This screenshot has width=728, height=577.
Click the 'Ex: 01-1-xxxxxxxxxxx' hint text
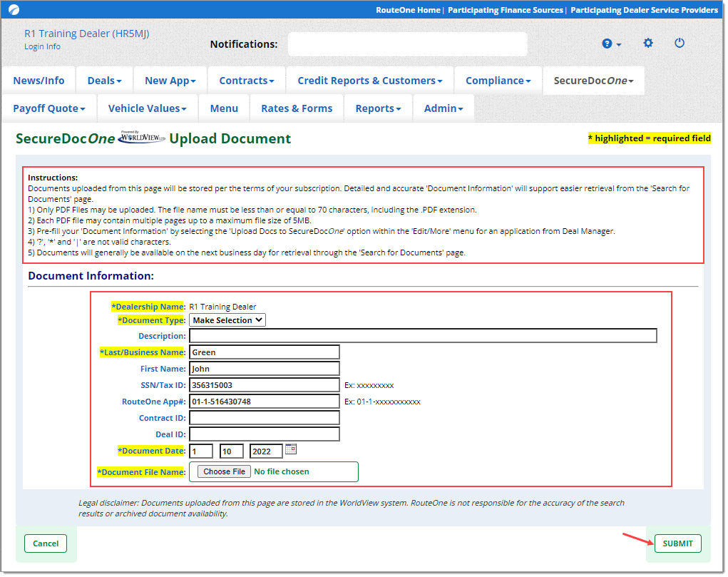[382, 402]
